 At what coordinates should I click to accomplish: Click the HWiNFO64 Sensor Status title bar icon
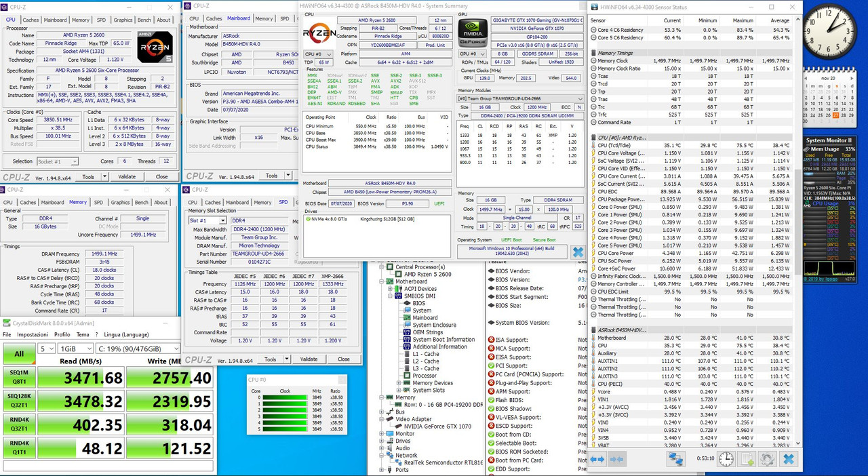coord(596,7)
